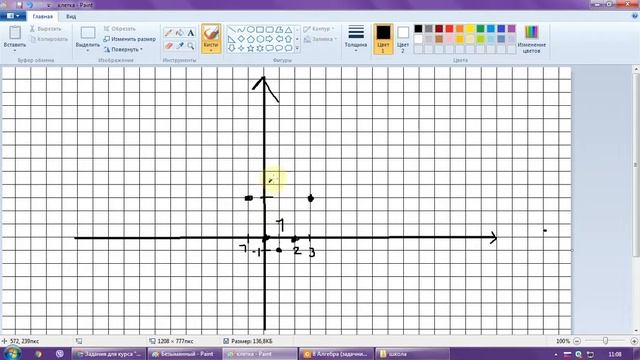The image size is (640, 360).
Task: Click Обрезать (Crop)
Action: [x=119, y=29]
